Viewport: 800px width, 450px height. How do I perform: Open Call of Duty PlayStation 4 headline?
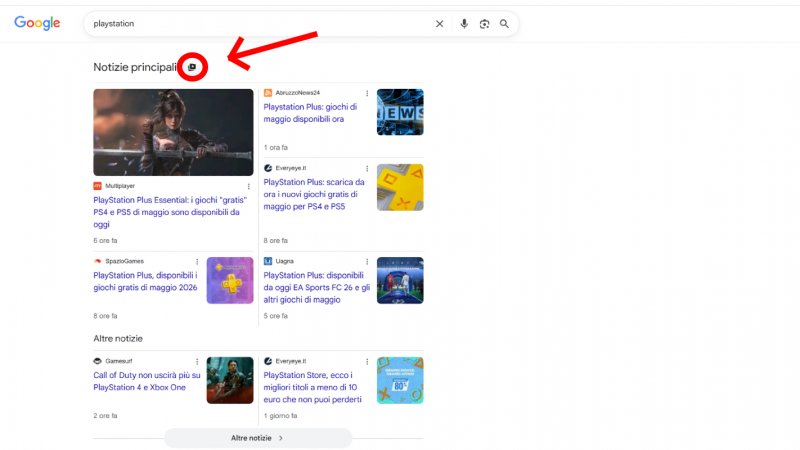pos(147,381)
